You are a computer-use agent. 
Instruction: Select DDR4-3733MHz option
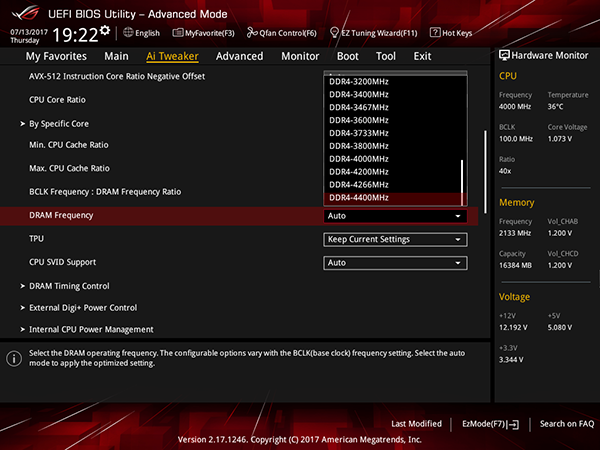pyautogui.click(x=393, y=133)
